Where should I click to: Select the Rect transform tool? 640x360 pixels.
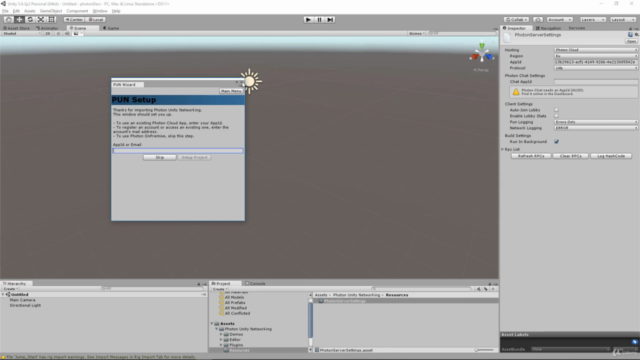(52, 19)
